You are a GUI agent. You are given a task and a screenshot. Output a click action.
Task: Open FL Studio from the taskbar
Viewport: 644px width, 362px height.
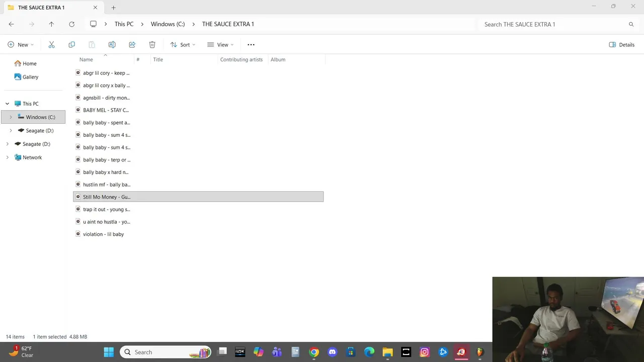[x=480, y=352]
